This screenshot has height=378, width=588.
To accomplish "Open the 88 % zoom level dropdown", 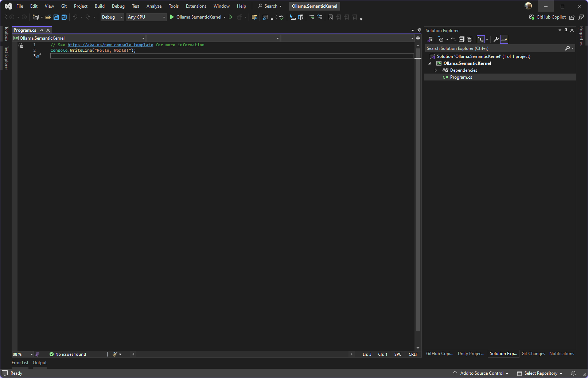I will [x=23, y=354].
